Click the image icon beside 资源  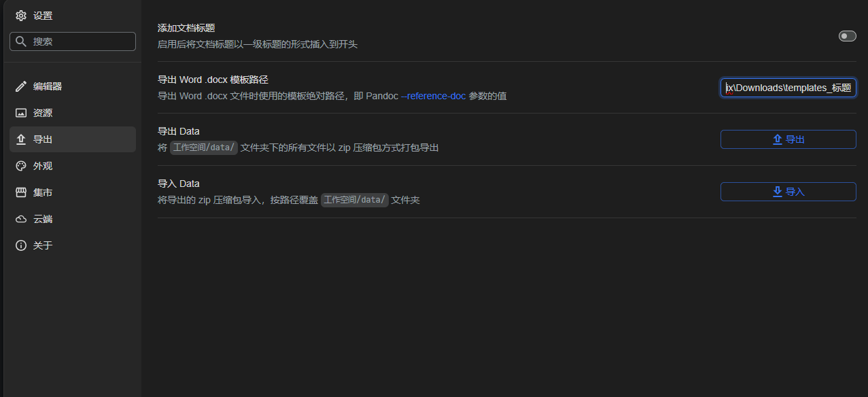click(x=21, y=113)
